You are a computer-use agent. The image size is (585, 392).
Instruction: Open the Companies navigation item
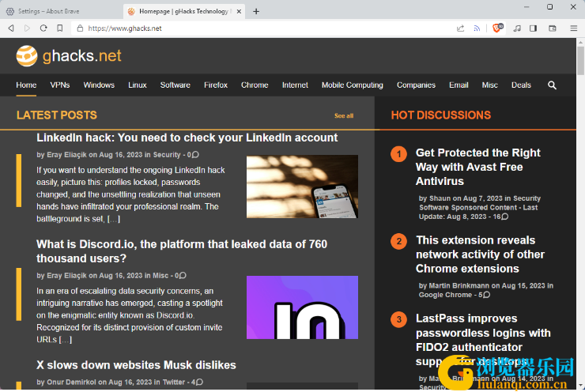[x=416, y=85]
